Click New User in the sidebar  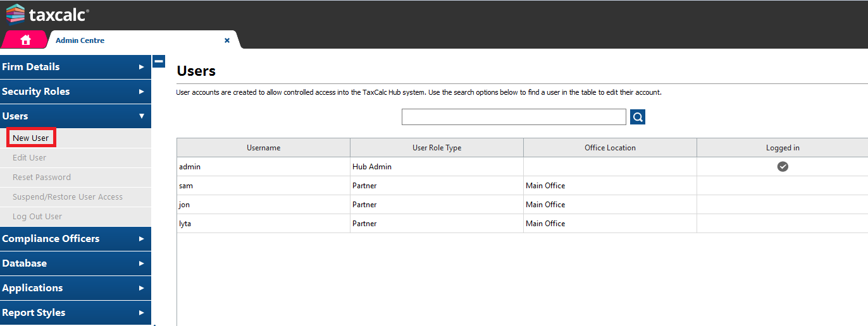point(30,138)
